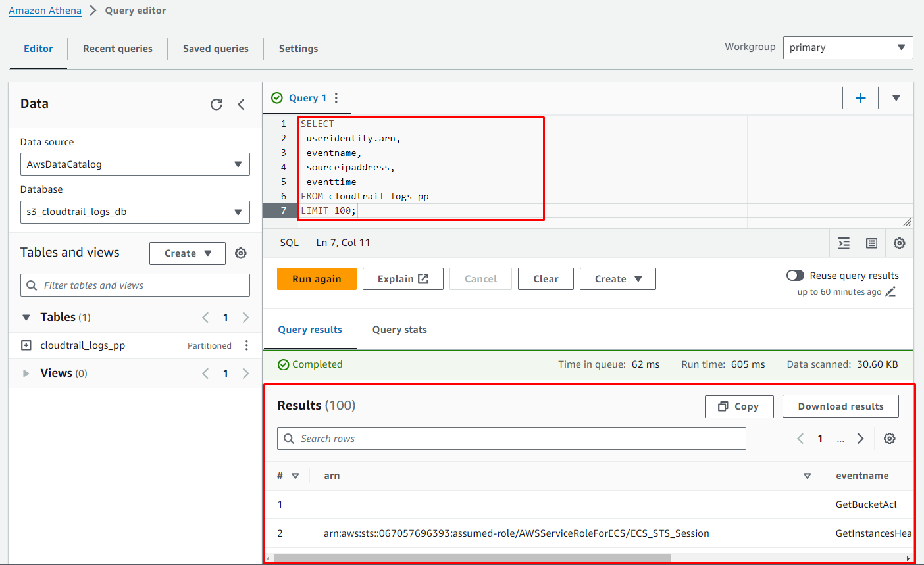Switch to Recent queries tab

(117, 49)
